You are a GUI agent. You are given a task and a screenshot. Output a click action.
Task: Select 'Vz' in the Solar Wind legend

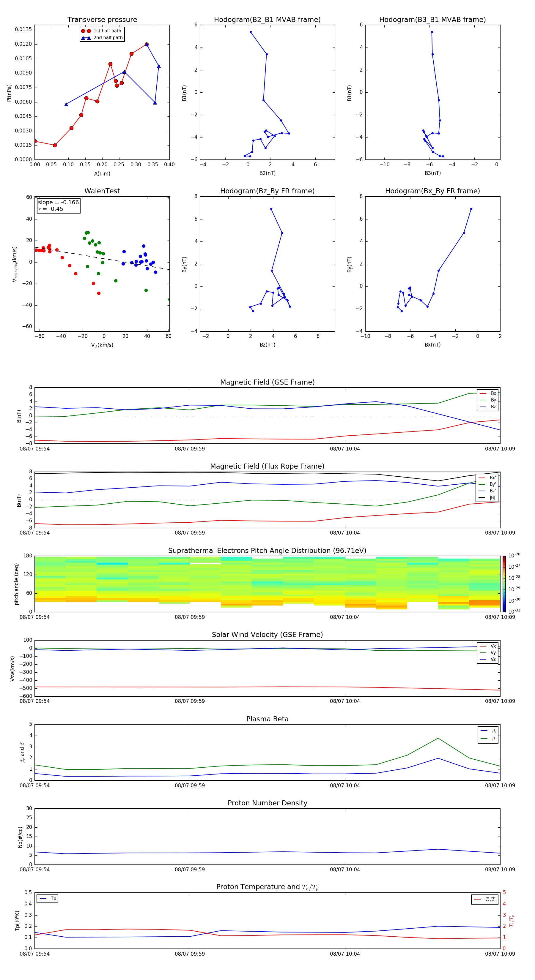tap(488, 659)
